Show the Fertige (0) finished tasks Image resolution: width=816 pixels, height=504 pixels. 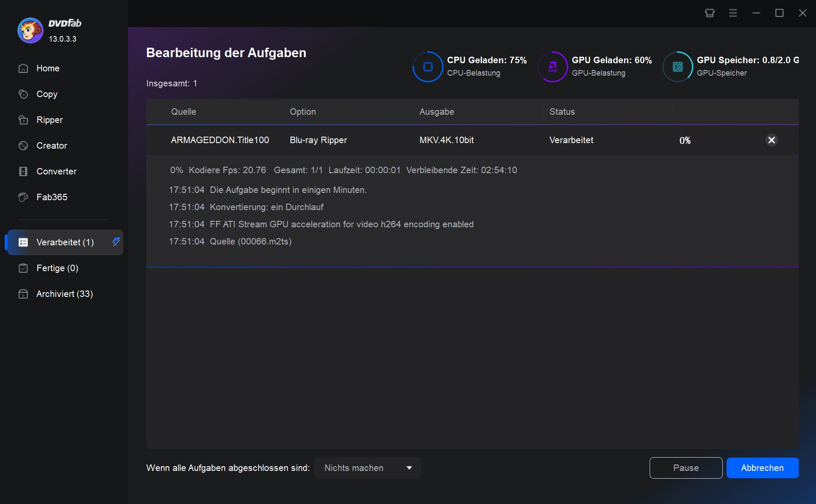click(x=64, y=268)
